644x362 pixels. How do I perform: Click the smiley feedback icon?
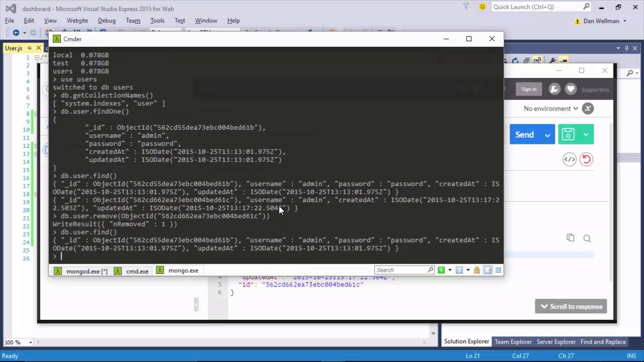click(x=482, y=7)
